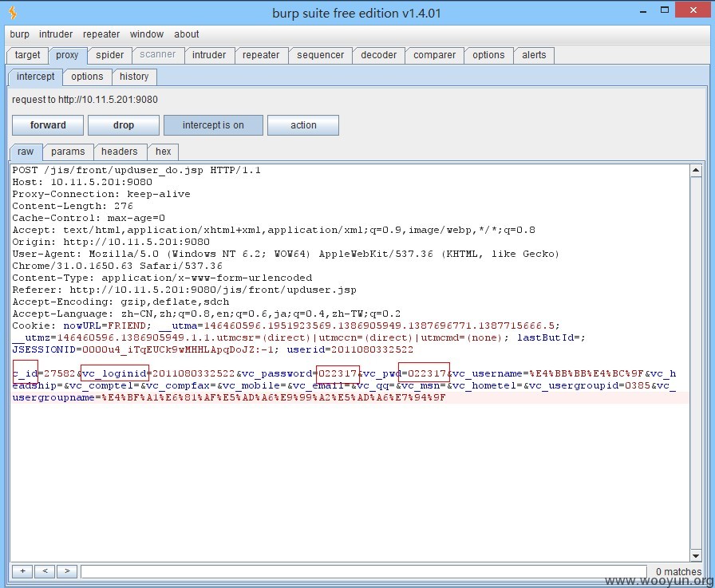
Task: Click the Content-Type header line
Action: click(162, 278)
